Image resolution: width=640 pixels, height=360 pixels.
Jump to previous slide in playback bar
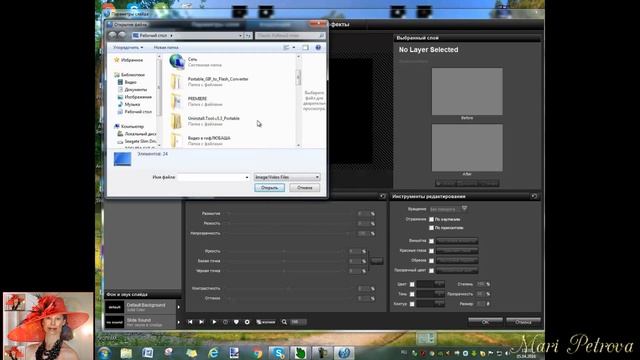click(x=190, y=322)
